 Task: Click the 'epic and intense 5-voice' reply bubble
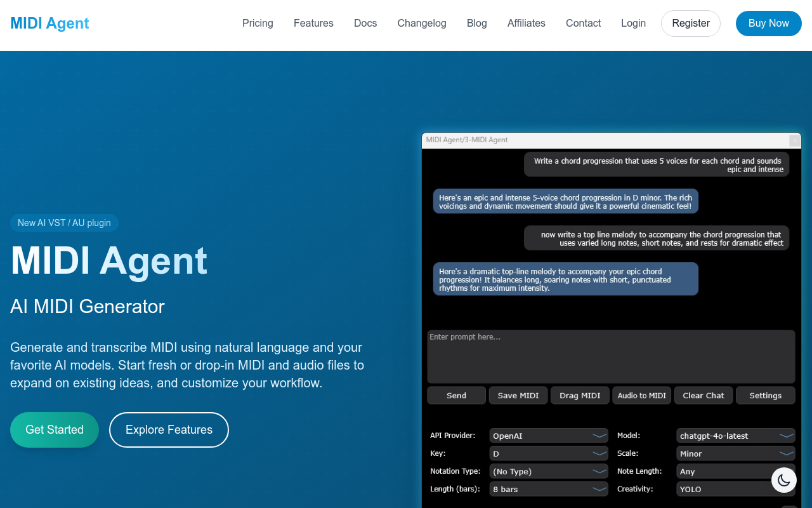click(x=566, y=202)
